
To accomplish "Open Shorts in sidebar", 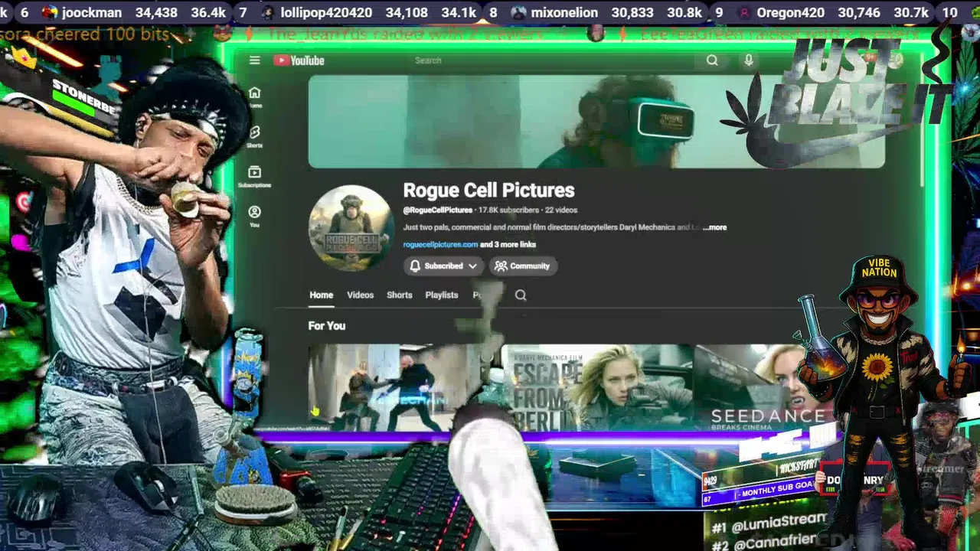I will [254, 137].
